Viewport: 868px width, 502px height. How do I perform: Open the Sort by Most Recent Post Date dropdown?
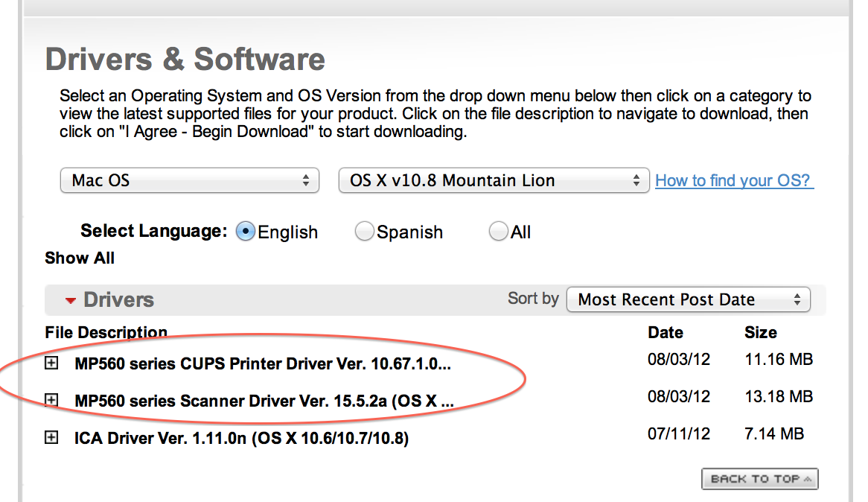point(688,299)
